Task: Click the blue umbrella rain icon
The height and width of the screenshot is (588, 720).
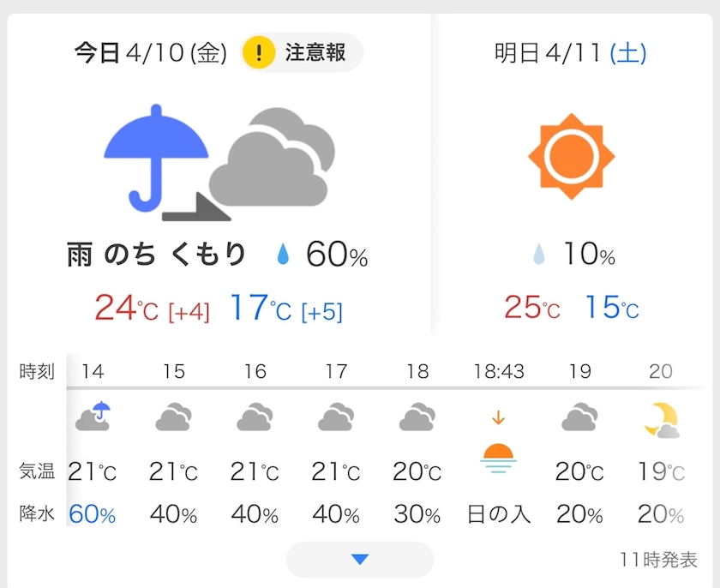Action: pos(156,158)
